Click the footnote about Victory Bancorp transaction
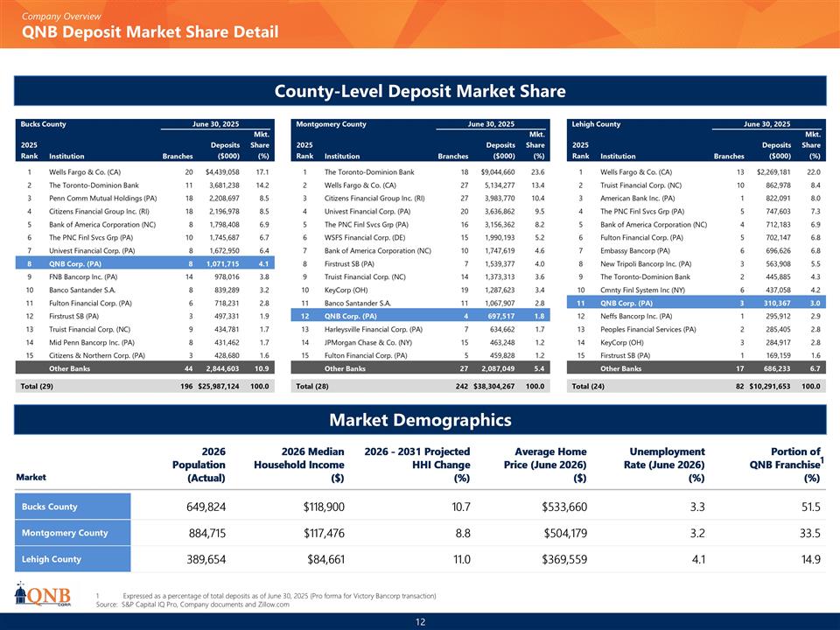840x630 pixels. tap(266, 596)
